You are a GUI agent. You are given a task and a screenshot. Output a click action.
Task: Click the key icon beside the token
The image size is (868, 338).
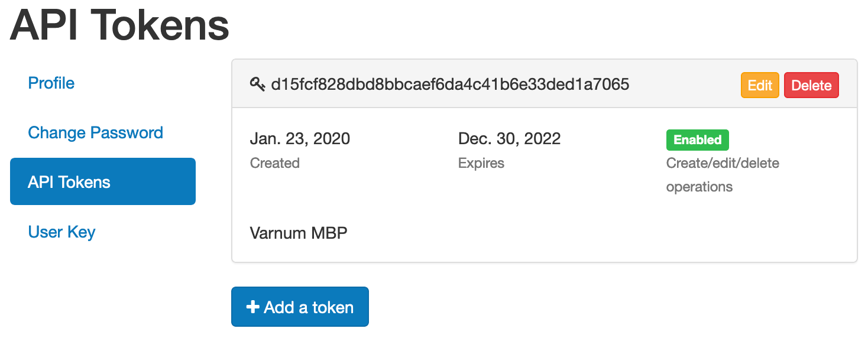[257, 84]
